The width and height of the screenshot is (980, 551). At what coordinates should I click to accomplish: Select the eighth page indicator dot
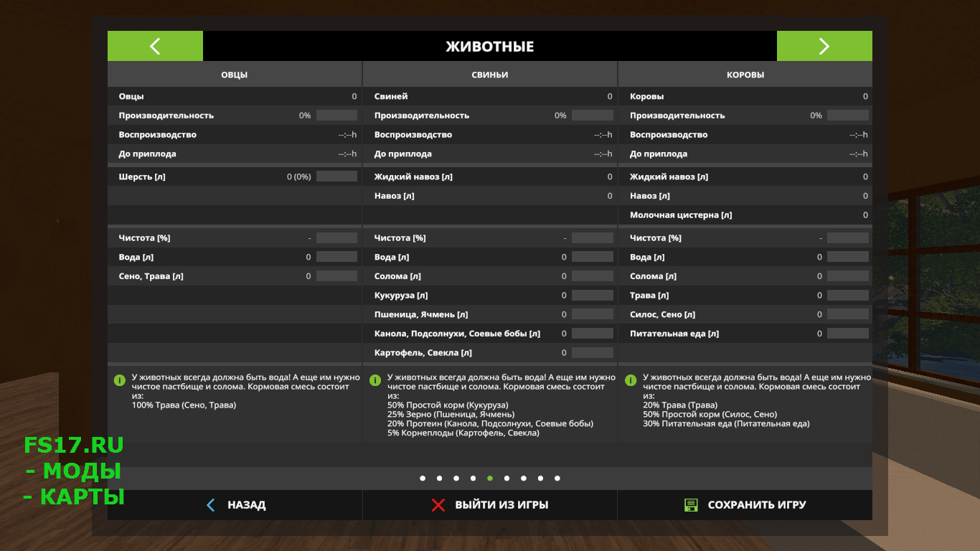click(x=540, y=479)
